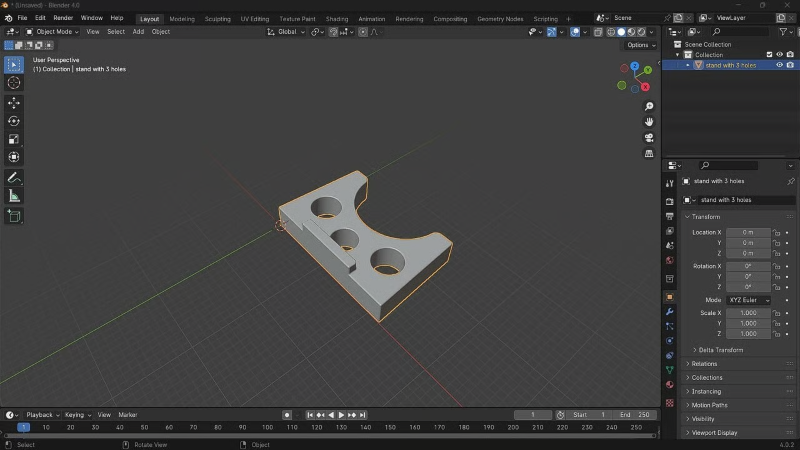Screen dimensions: 800x450
Task: Click the timeline Marker menu
Action: coord(128,415)
